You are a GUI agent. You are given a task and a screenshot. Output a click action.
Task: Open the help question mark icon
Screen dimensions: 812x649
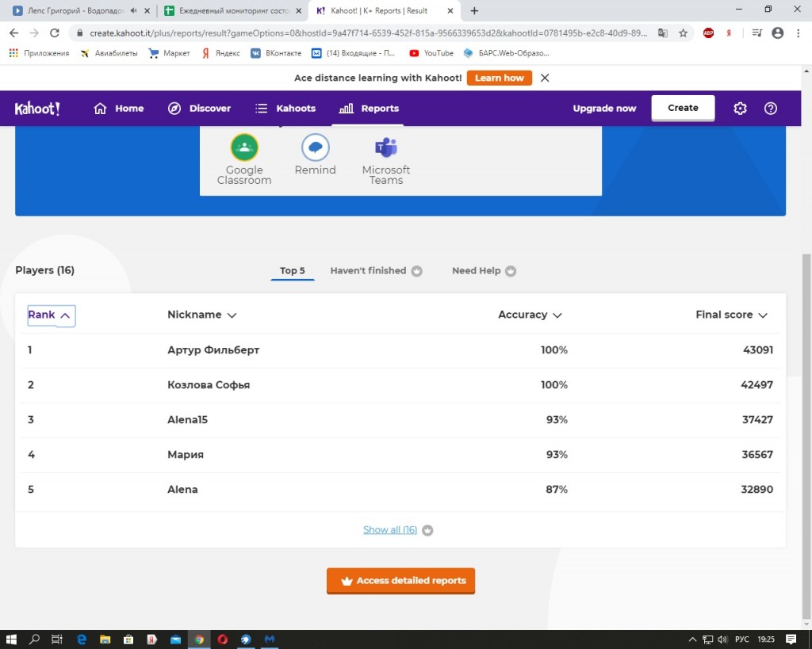pos(770,109)
